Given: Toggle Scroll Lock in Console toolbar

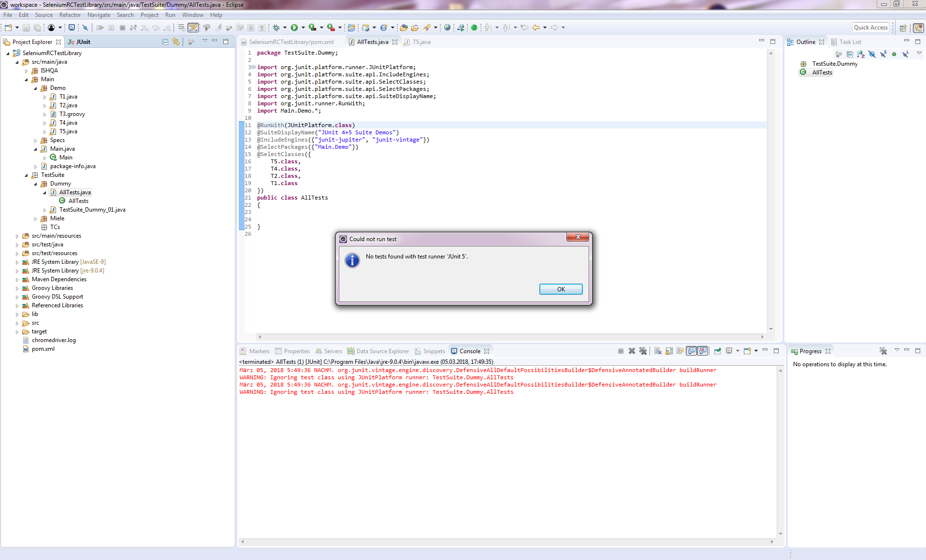Looking at the screenshot, I should coord(669,351).
